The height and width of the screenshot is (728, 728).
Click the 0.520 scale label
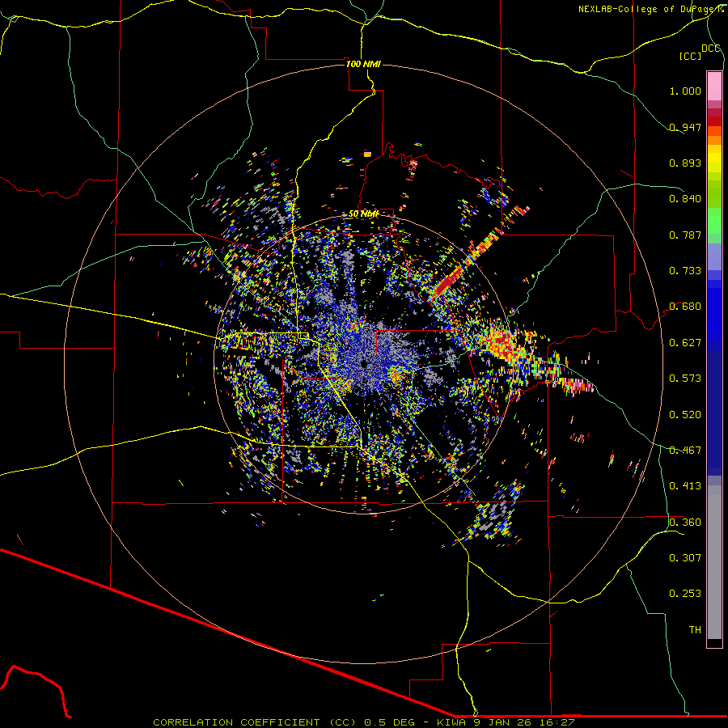pyautogui.click(x=685, y=415)
